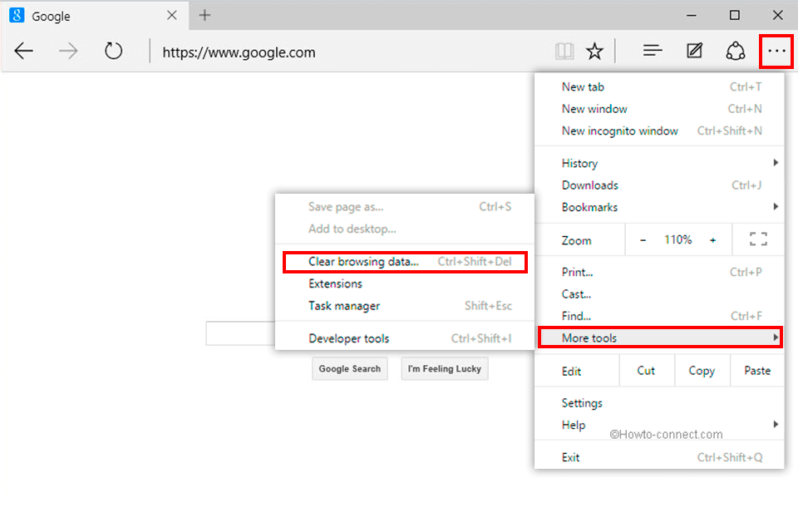Open the Share icon in toolbar

point(736,51)
